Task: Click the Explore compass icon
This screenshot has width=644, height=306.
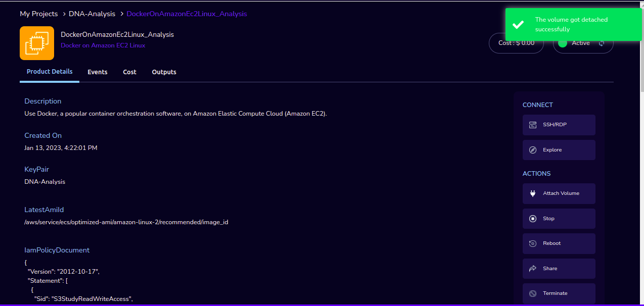Action: coord(533,150)
